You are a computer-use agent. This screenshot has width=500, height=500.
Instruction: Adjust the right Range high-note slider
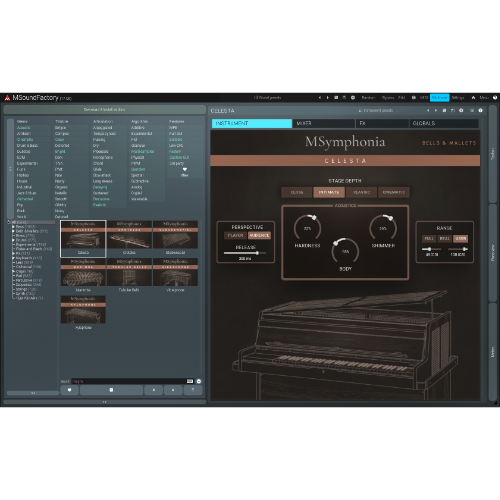point(458,249)
